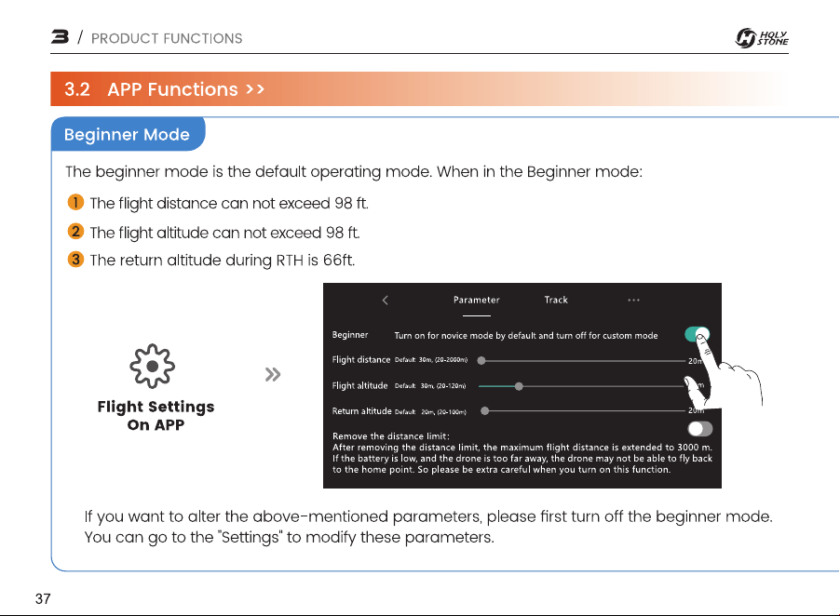The width and height of the screenshot is (840, 616).
Task: Click the Flight altitude slider handle
Action: coord(519,386)
